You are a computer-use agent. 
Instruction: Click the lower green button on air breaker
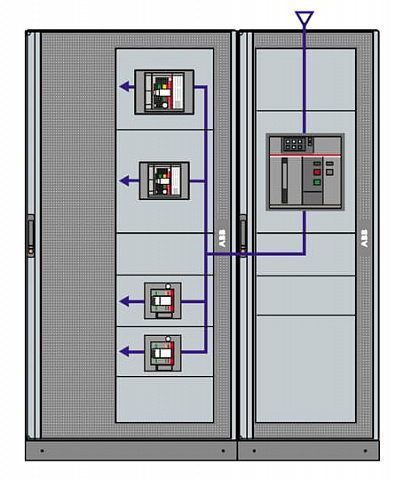[x=317, y=182]
